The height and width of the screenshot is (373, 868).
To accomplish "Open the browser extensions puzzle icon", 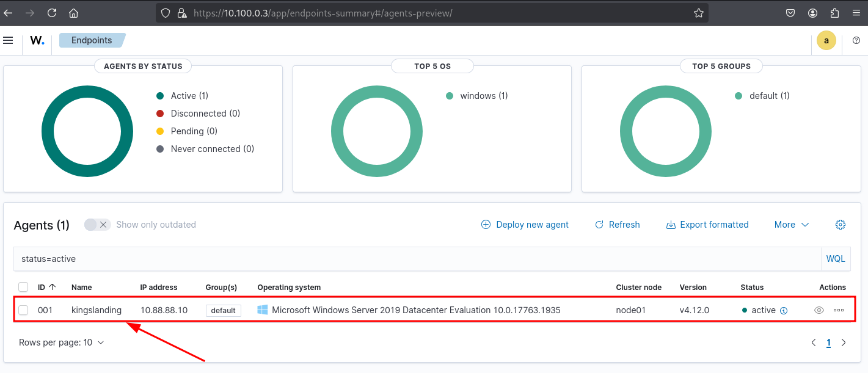I will click(835, 13).
